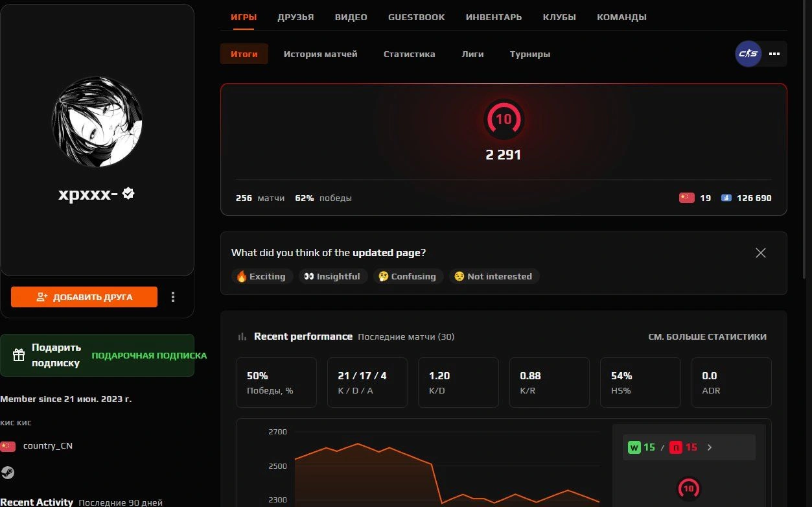Screen dimensions: 812x507
Task: Choose the Not interested feedback option
Action: click(x=494, y=276)
